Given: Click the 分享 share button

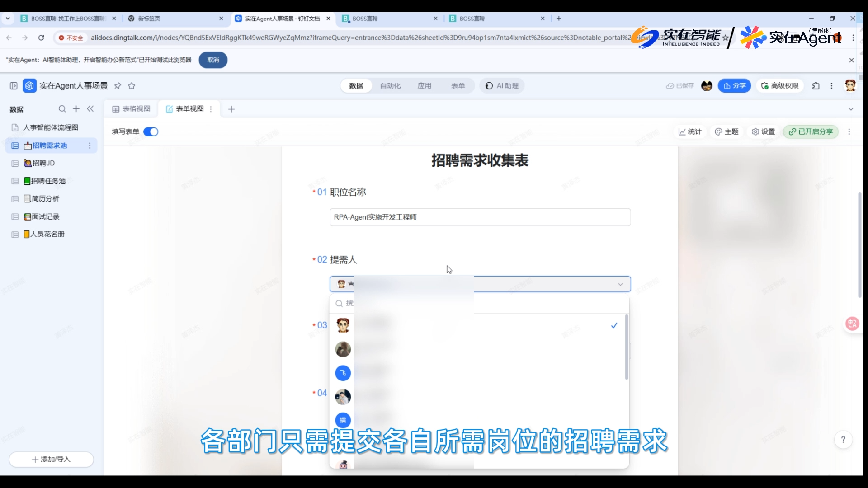Looking at the screenshot, I should 734,86.
